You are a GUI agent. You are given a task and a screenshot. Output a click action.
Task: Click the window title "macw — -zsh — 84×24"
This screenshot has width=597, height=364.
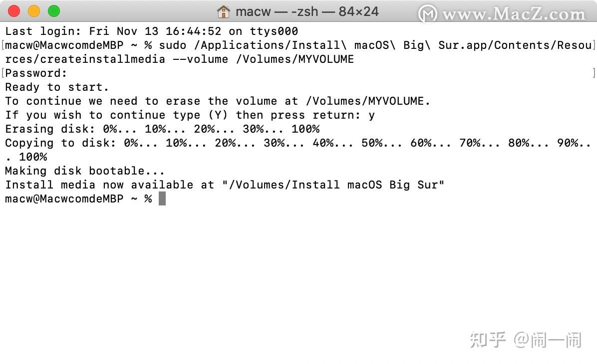[307, 12]
